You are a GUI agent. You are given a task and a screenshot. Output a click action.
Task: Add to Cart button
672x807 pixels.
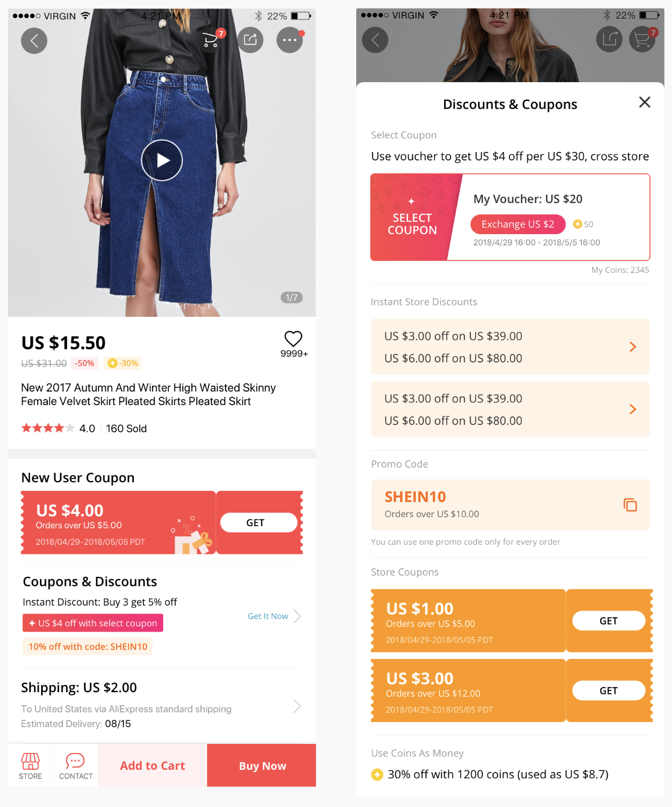point(153,765)
